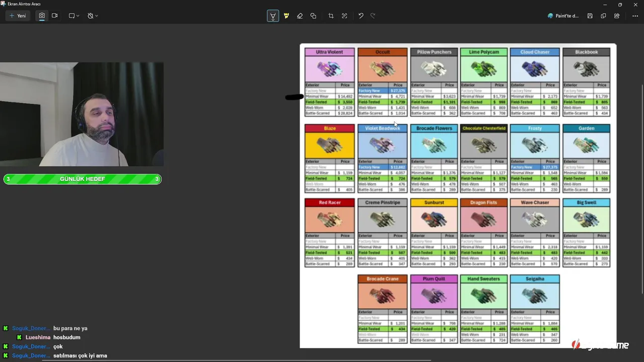
Task: Maximize the Ekran Alıntısı Aracı window
Action: [620, 4]
